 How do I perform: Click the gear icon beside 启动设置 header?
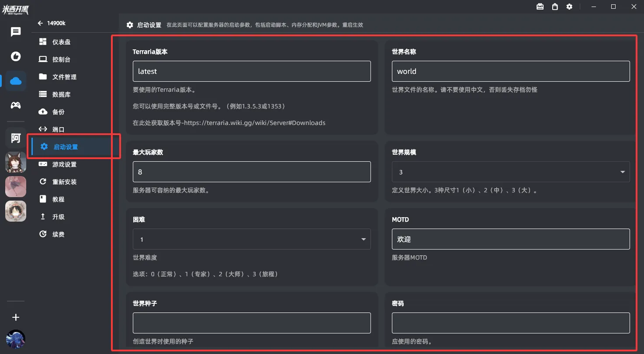click(x=130, y=25)
